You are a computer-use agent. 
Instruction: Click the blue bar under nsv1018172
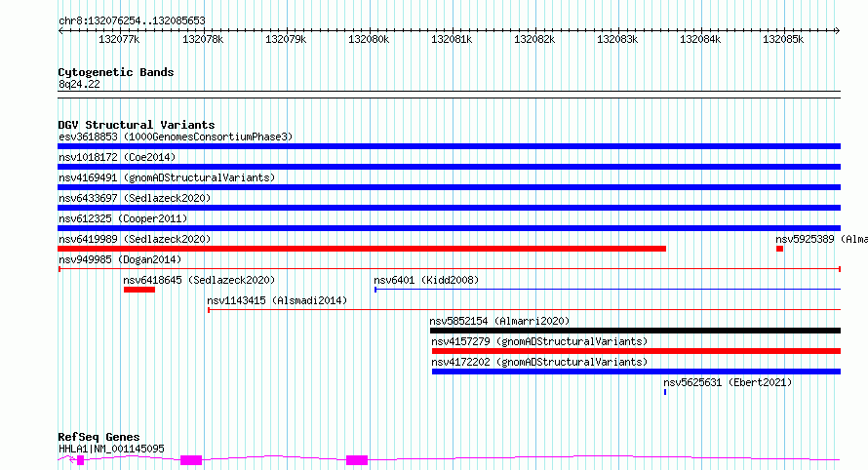[449, 167]
